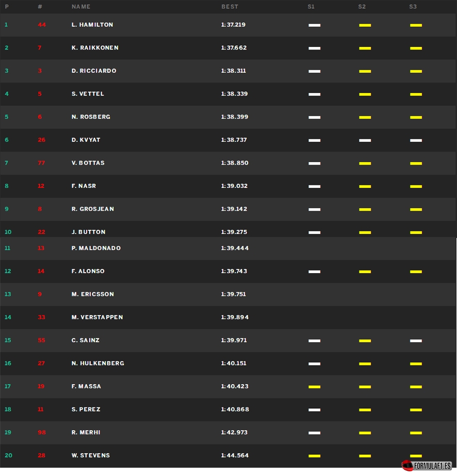
Task: Click position number 20 for Stevens
Action: (8, 455)
